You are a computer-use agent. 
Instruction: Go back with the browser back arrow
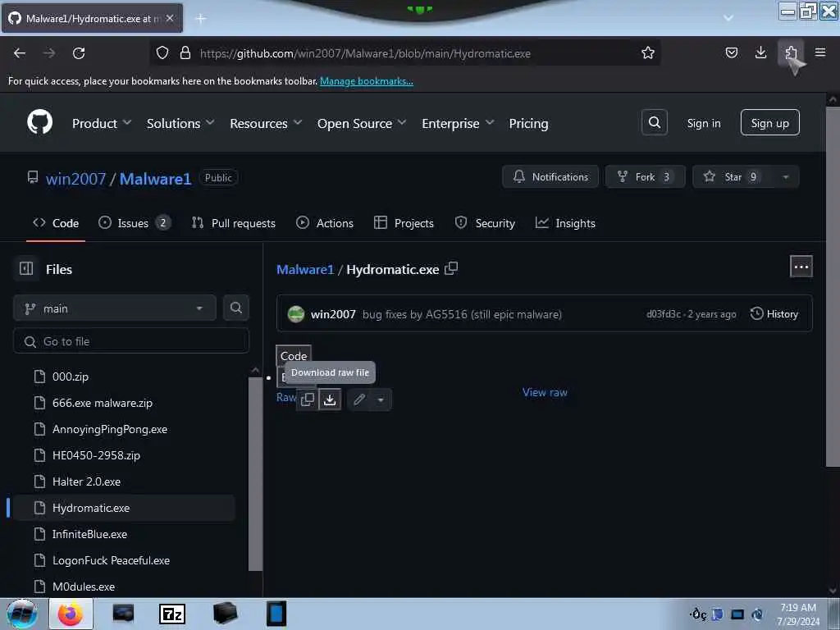[x=20, y=53]
